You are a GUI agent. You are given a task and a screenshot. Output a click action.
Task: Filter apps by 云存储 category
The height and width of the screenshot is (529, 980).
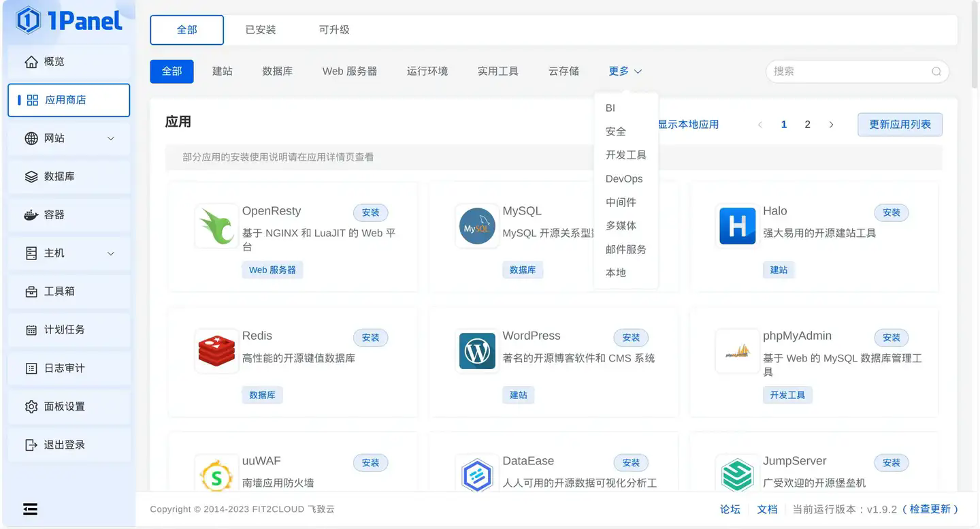[564, 71]
